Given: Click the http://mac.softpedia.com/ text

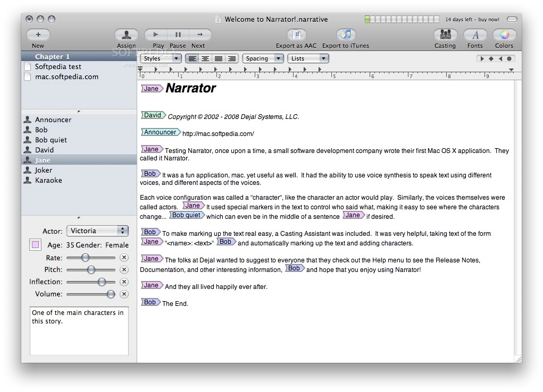Looking at the screenshot, I should pyautogui.click(x=218, y=133).
